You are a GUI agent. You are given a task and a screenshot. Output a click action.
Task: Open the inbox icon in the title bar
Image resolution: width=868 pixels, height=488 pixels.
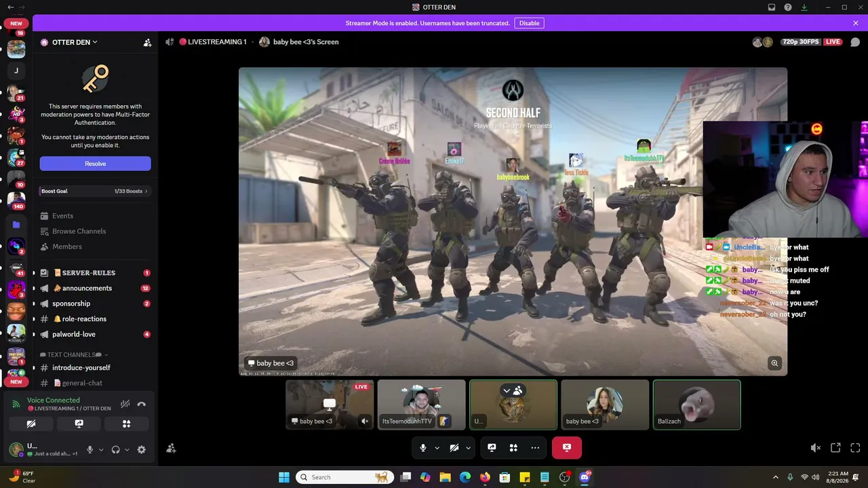772,7
